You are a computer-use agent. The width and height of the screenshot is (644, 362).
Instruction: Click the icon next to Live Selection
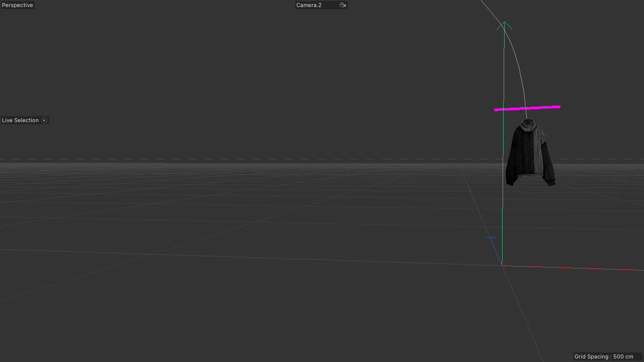(44, 120)
